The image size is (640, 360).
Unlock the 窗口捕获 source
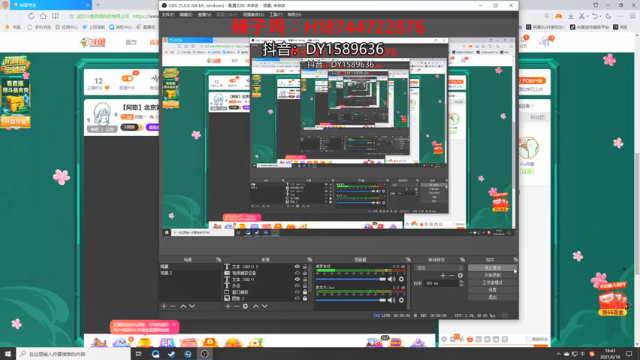[x=305, y=292]
